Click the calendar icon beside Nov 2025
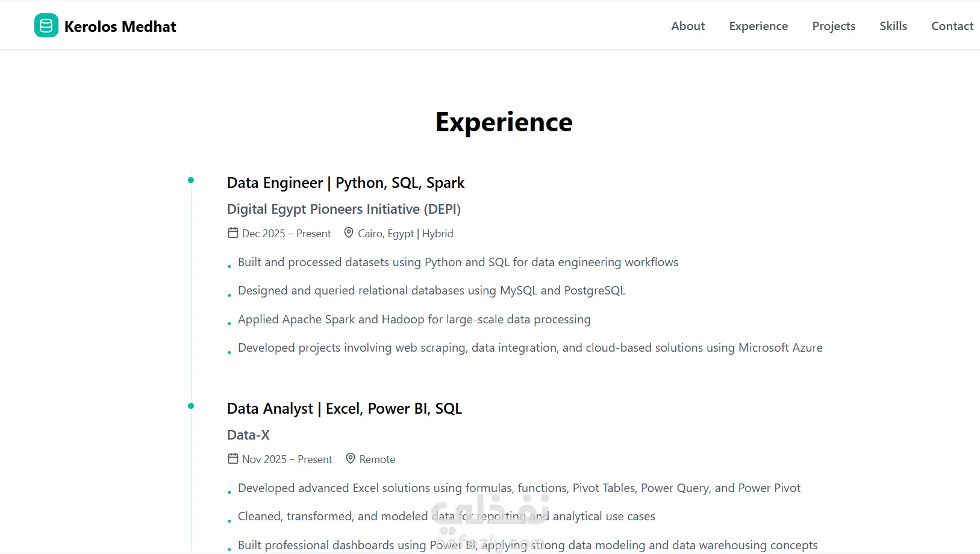980x554 pixels. [233, 458]
